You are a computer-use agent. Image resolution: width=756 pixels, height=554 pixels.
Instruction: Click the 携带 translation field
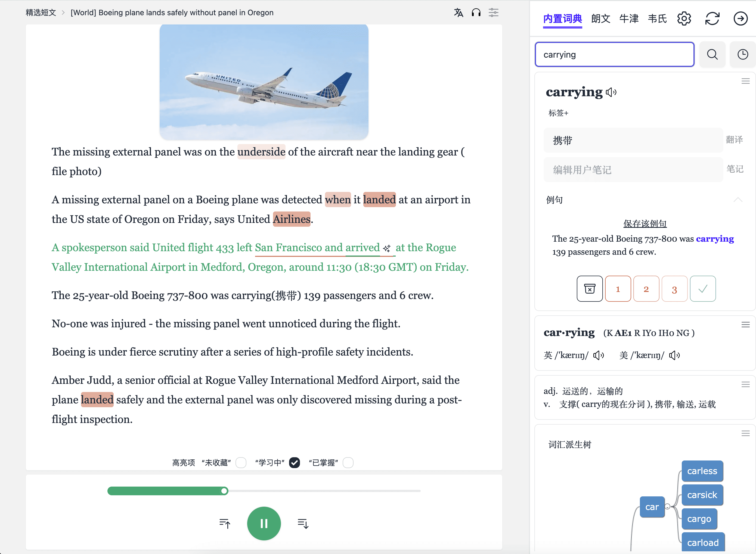pyautogui.click(x=633, y=140)
